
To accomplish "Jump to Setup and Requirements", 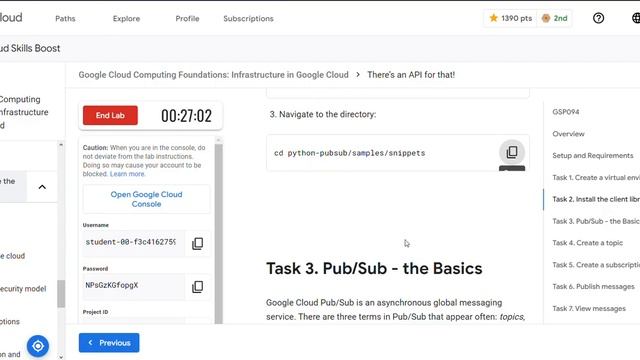I will point(593,156).
